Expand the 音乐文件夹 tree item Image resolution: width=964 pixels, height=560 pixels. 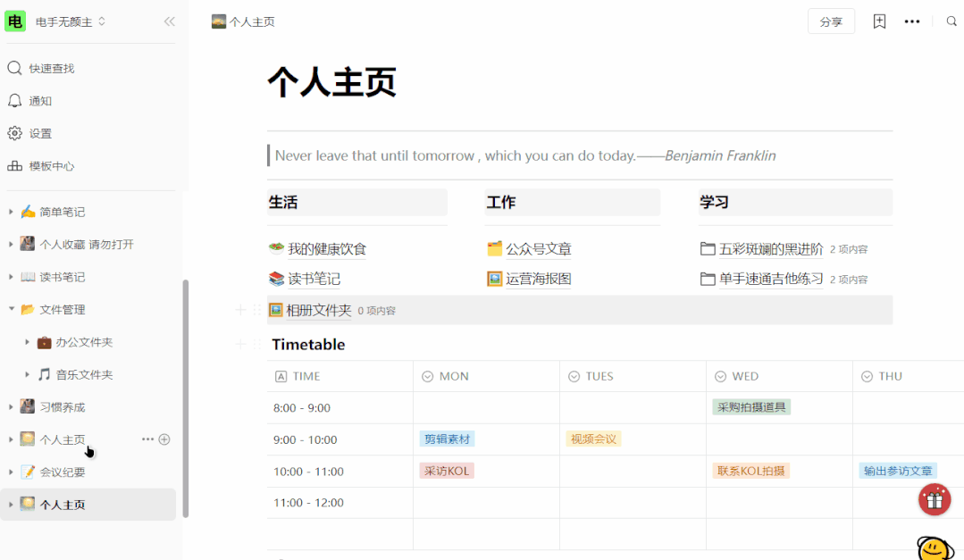[x=25, y=374]
